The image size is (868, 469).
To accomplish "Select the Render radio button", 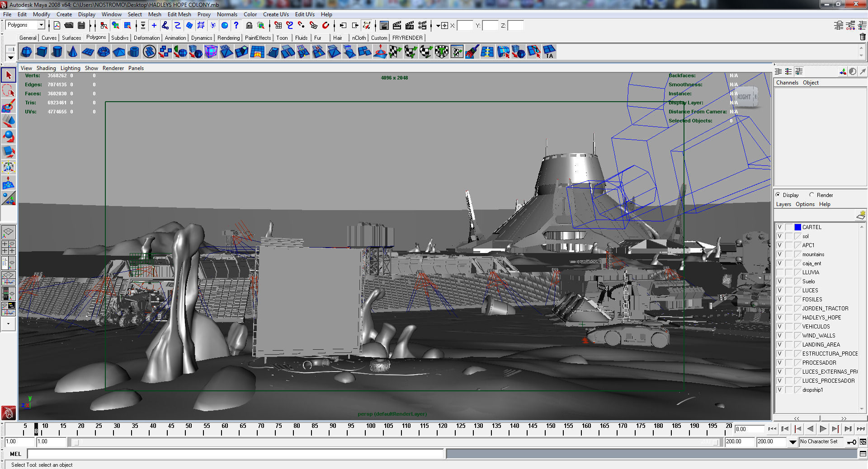I will (x=811, y=195).
